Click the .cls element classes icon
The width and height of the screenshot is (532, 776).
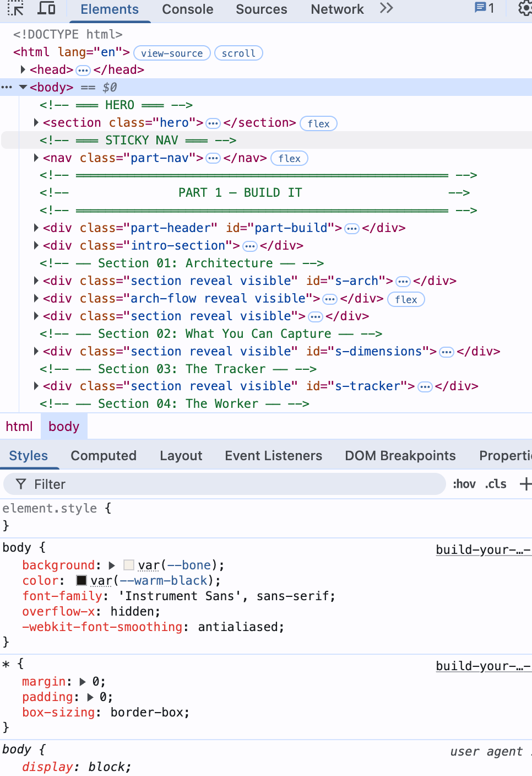pos(495,484)
